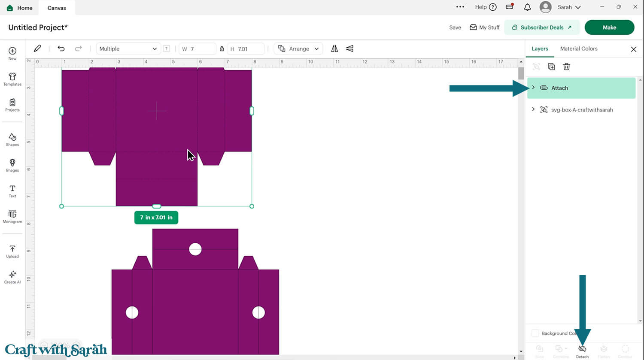The image size is (644, 360).
Task: Flip the selection horizontally
Action: click(334, 49)
